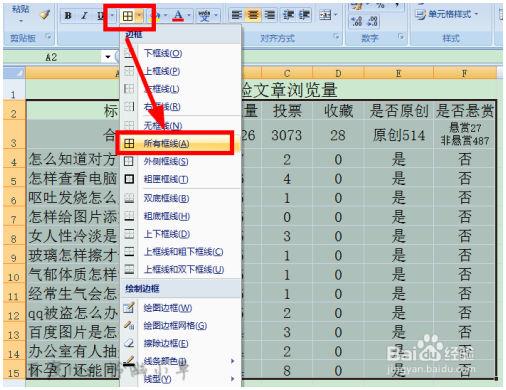This screenshot has height=390, width=506.
Task: Click increase decimal places icon
Action: [356, 22]
